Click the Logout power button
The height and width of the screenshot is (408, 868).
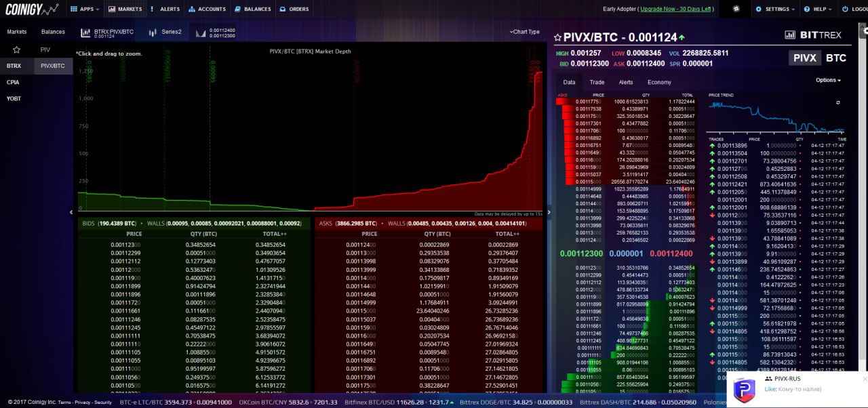[854, 9]
